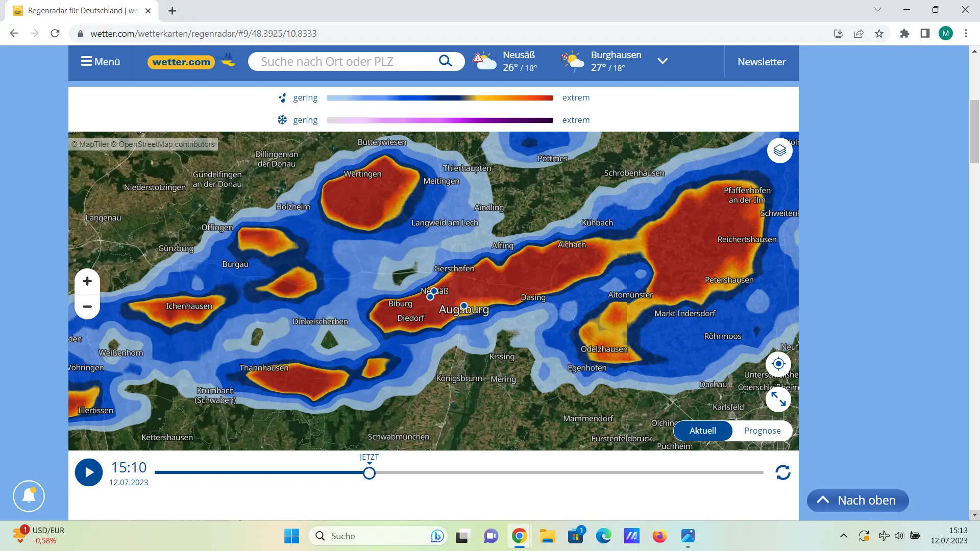Viewport: 980px width, 551px height.
Task: Play the radar animation
Action: [89, 472]
